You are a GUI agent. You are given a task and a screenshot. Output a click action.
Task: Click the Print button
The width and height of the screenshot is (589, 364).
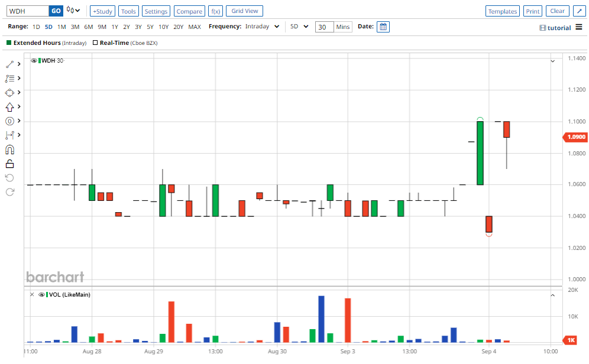pyautogui.click(x=533, y=11)
